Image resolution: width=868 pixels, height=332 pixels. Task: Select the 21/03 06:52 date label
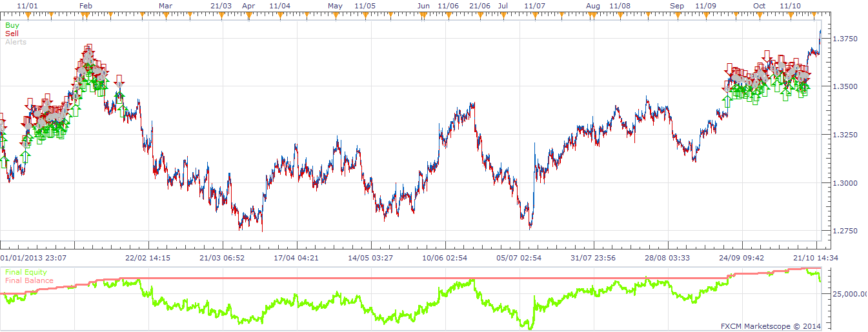tap(222, 258)
